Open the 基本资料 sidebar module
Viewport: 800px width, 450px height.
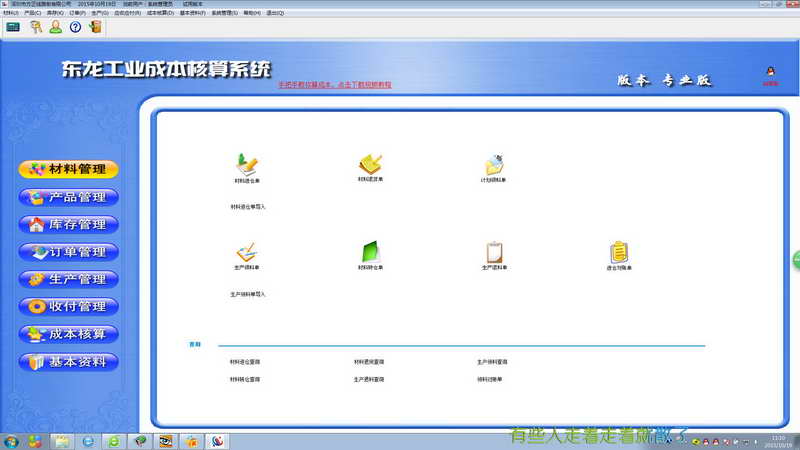point(69,362)
